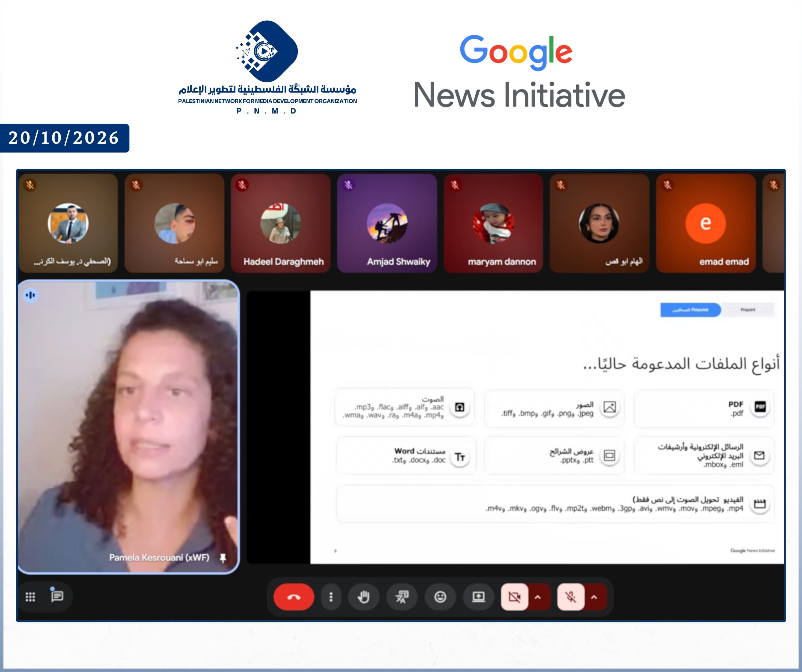Expand the microphone settings arrow

tap(595, 597)
